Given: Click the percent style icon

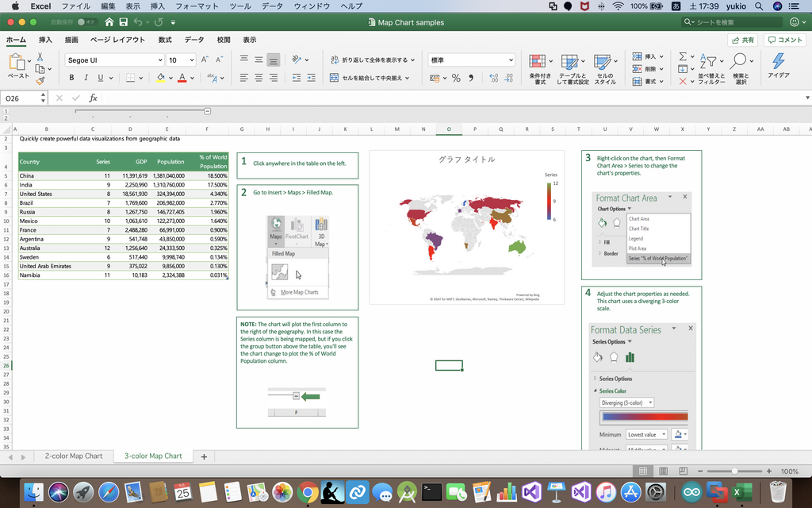Looking at the screenshot, I should tap(456, 78).
